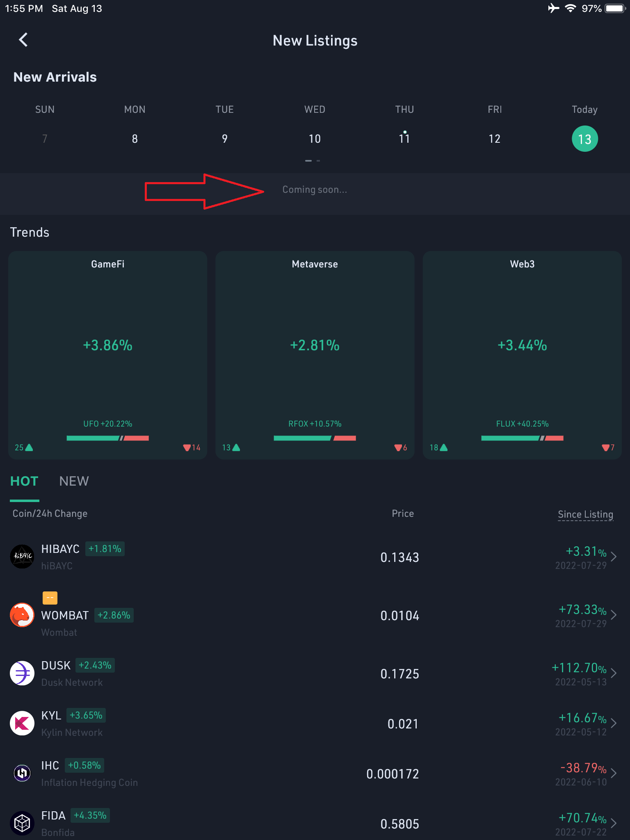The width and height of the screenshot is (630, 840).
Task: Switch to the NEW tab
Action: 74,481
